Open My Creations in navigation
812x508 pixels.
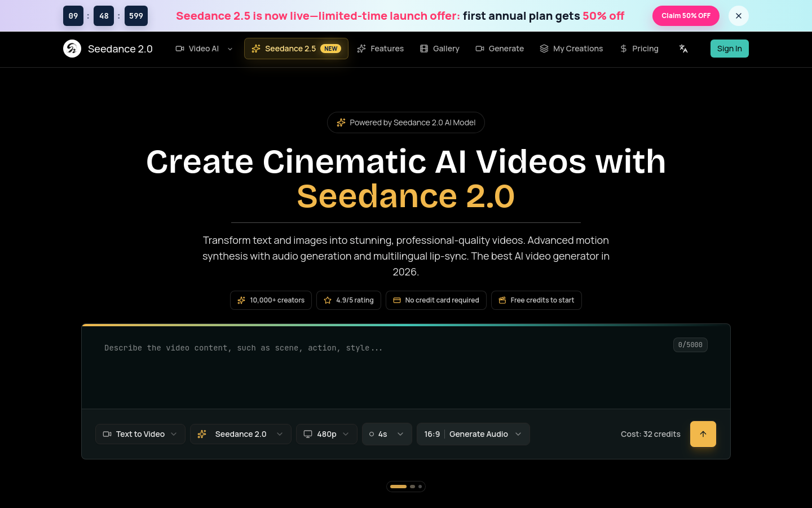pyautogui.click(x=572, y=49)
